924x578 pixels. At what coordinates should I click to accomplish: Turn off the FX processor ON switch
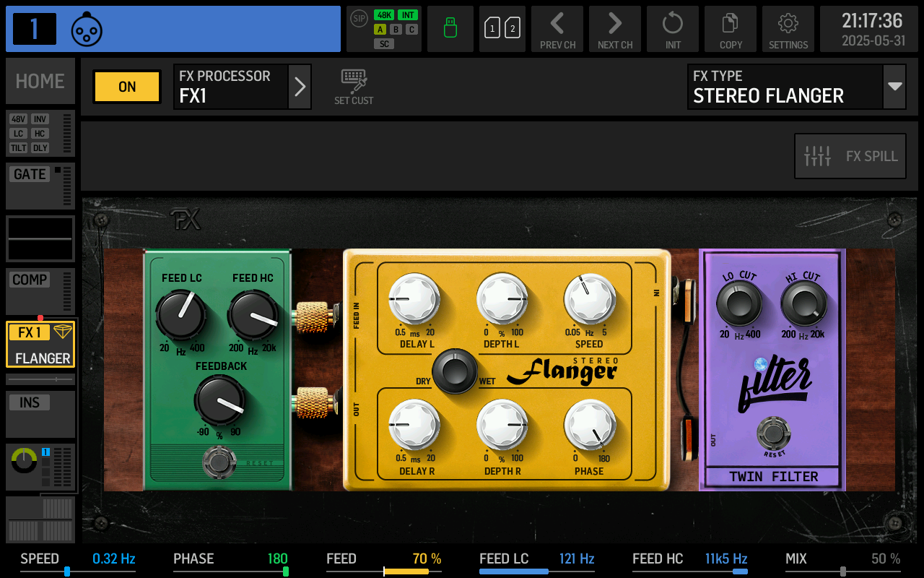click(126, 86)
